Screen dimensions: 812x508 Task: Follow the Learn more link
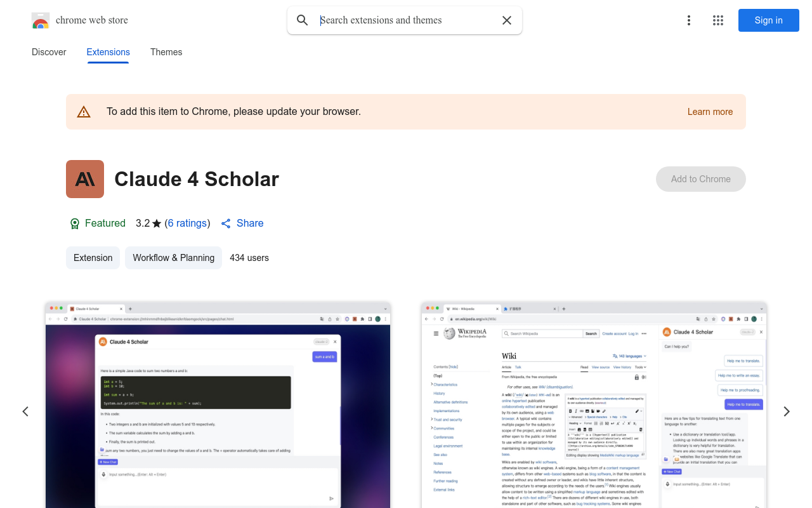tap(710, 112)
